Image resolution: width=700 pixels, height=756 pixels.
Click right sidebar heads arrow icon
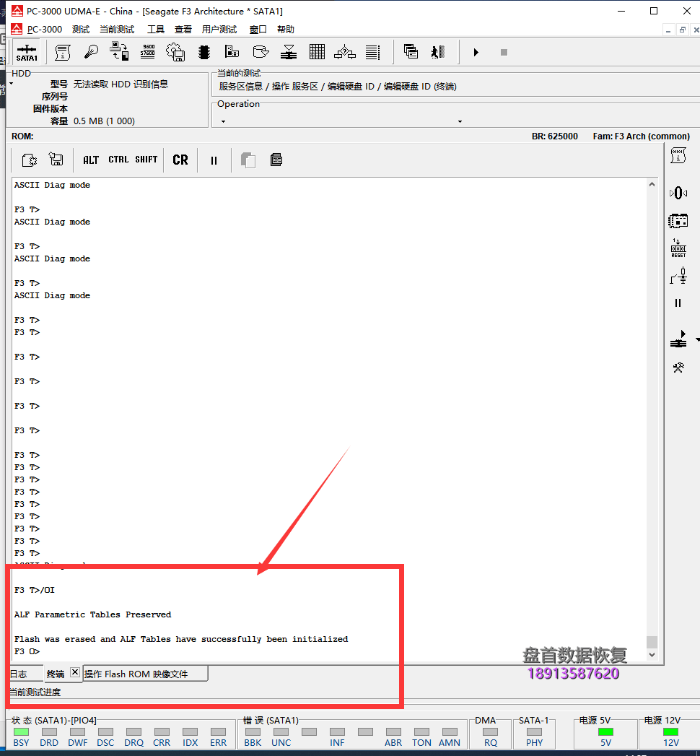pos(678,339)
